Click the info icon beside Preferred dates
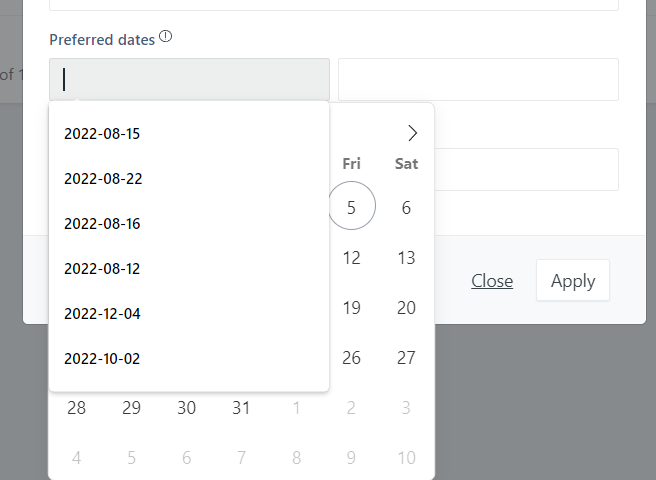This screenshot has width=656, height=480. click(166, 37)
